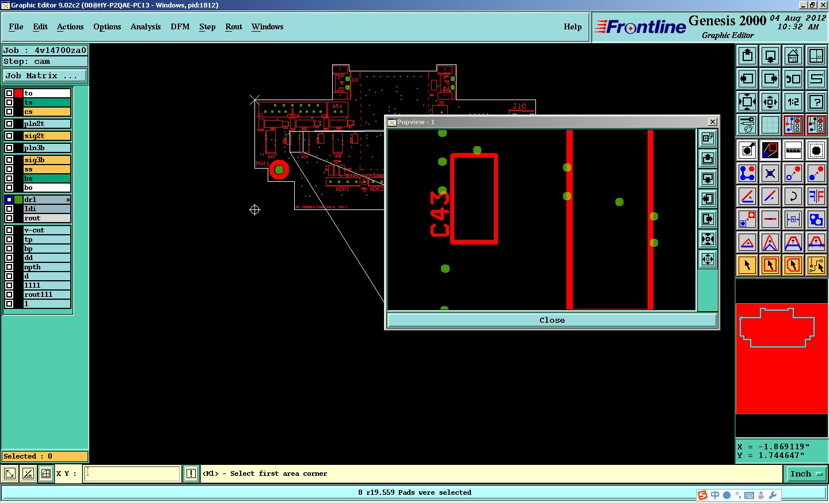829x504 pixels.
Task: Click the board overview thumbnail panel
Action: click(782, 358)
